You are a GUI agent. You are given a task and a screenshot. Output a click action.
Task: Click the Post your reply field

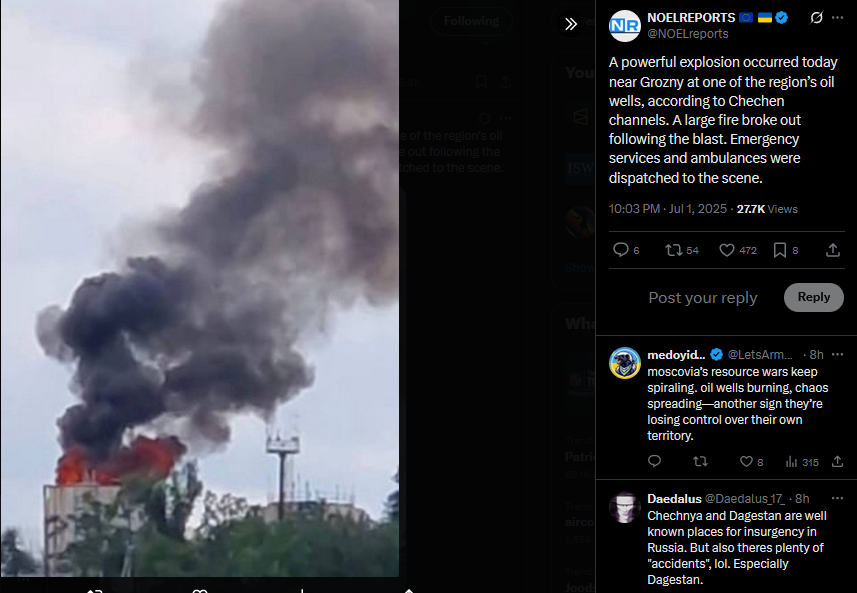coord(703,297)
